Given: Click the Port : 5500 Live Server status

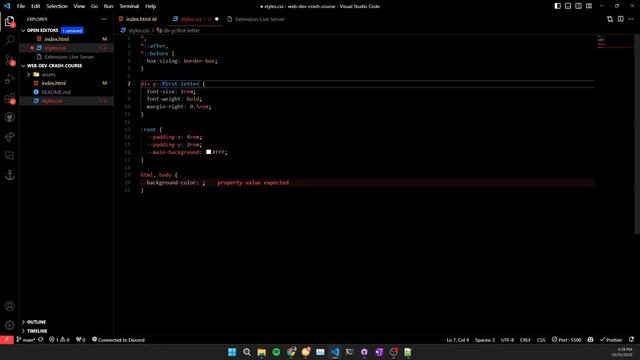Looking at the screenshot, I should [566, 340].
